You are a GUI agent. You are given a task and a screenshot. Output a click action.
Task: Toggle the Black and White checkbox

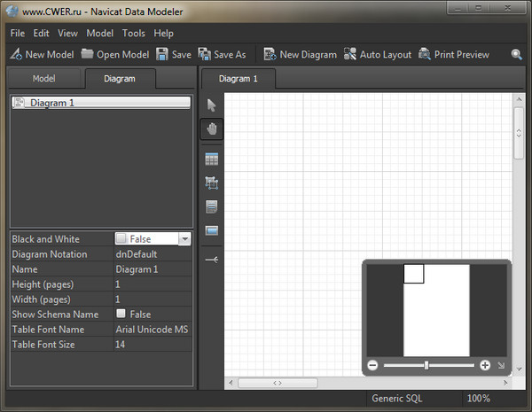click(121, 239)
